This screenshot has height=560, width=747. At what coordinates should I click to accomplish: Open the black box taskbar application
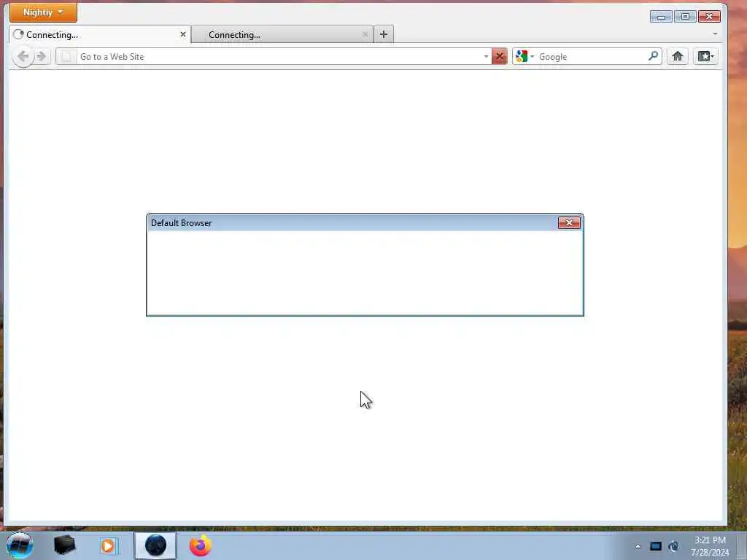(x=64, y=545)
